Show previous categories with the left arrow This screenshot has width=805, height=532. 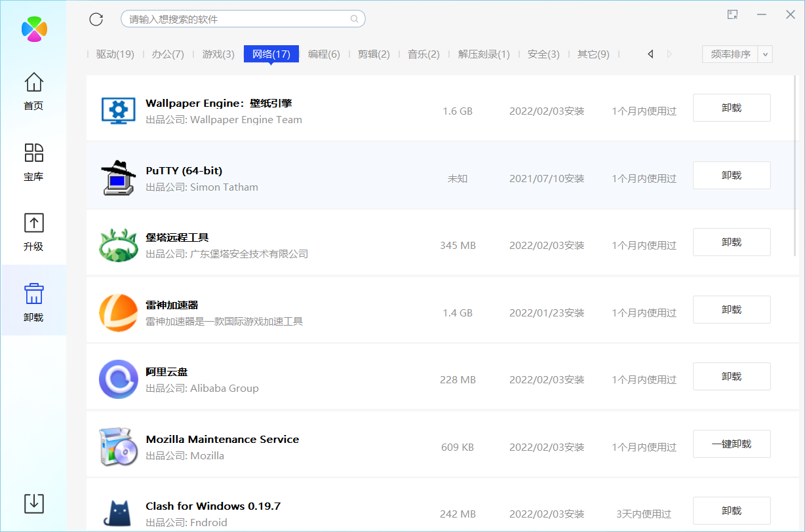click(650, 54)
